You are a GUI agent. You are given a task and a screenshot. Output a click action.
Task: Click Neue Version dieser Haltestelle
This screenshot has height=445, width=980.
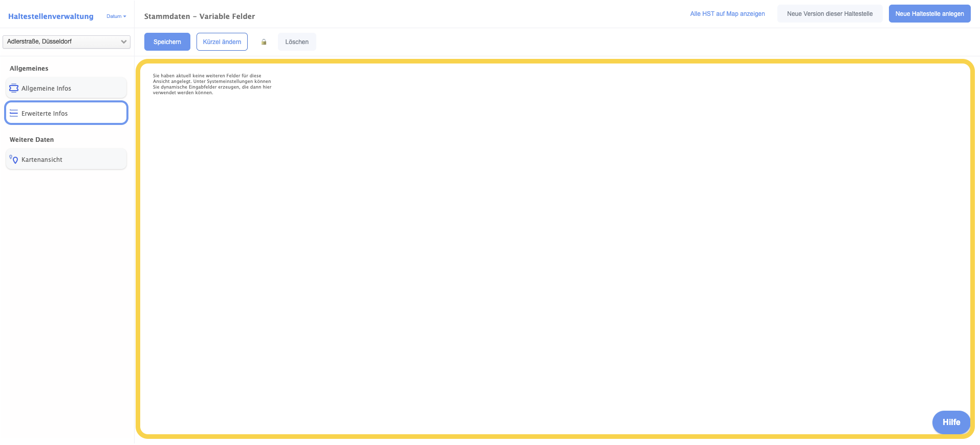pos(830,14)
